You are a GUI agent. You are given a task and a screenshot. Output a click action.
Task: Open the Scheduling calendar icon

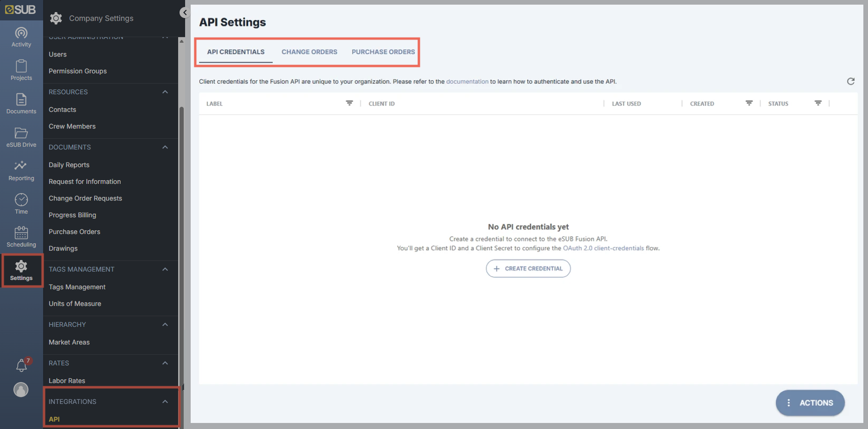(x=21, y=233)
